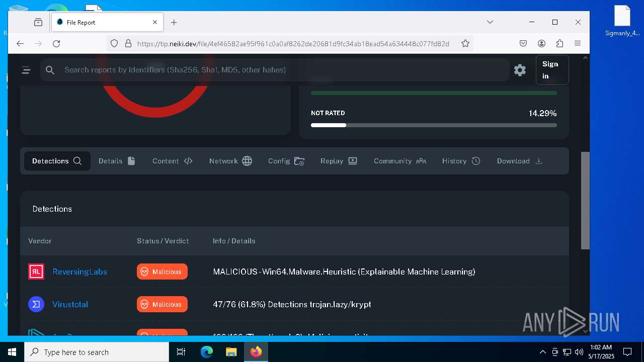
Task: Click the search magnifier icon in the site header
Action: (50, 70)
